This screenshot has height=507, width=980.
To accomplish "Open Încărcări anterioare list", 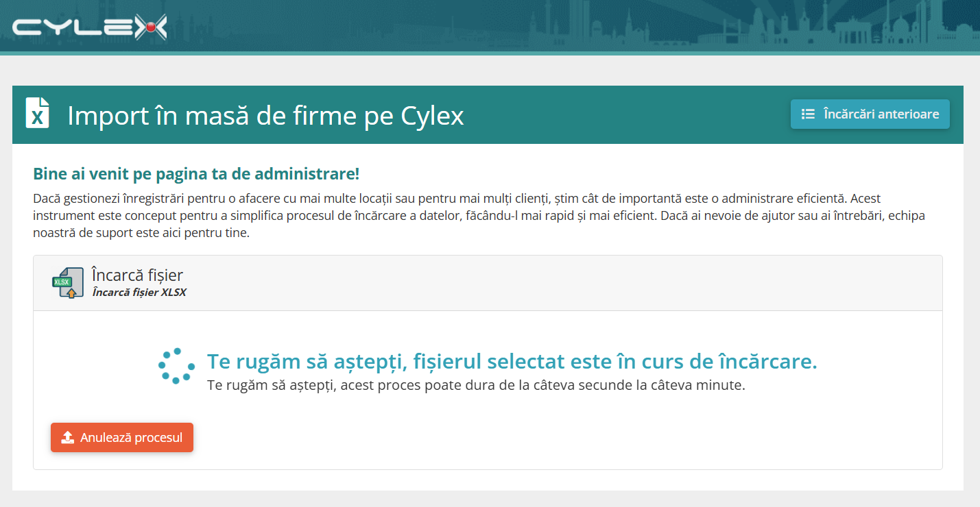I will [x=870, y=114].
